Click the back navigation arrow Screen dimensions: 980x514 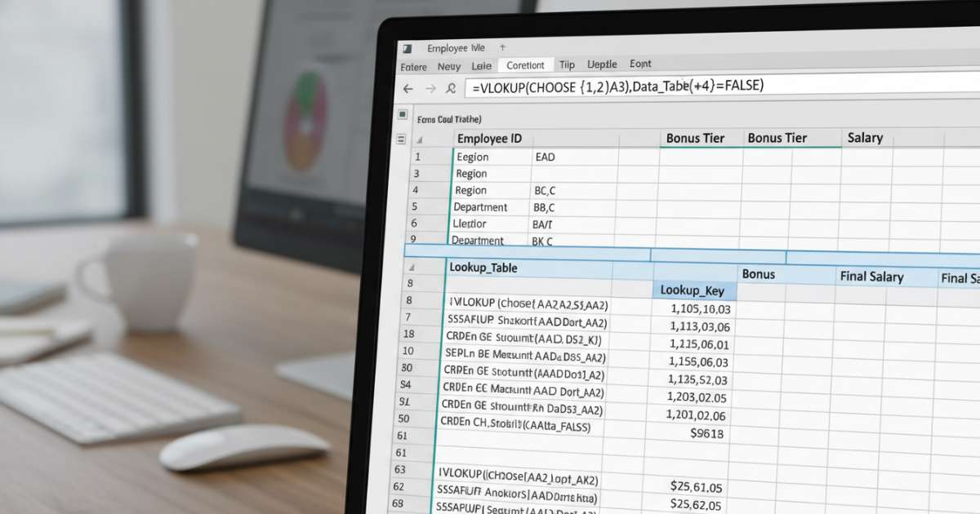coord(408,87)
